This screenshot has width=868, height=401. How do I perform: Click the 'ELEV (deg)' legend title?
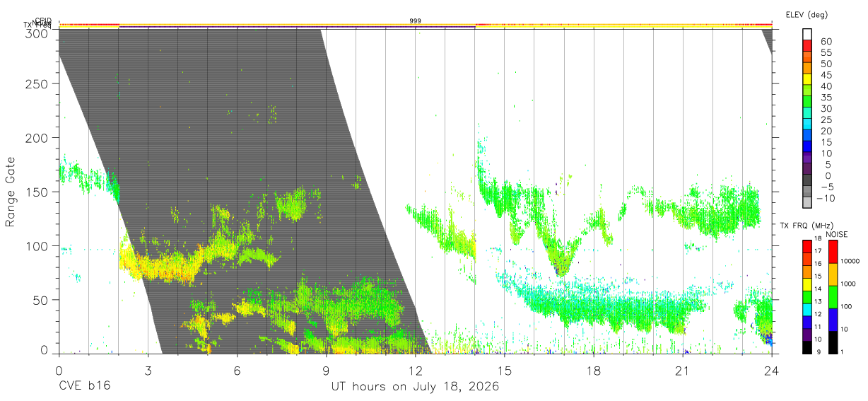pos(807,14)
